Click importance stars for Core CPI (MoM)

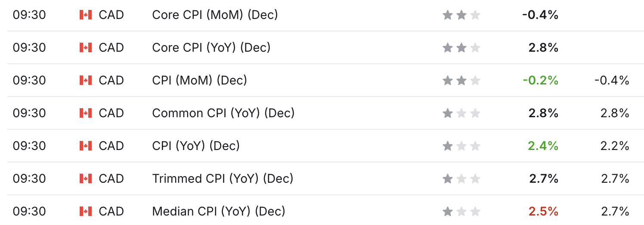(x=461, y=15)
